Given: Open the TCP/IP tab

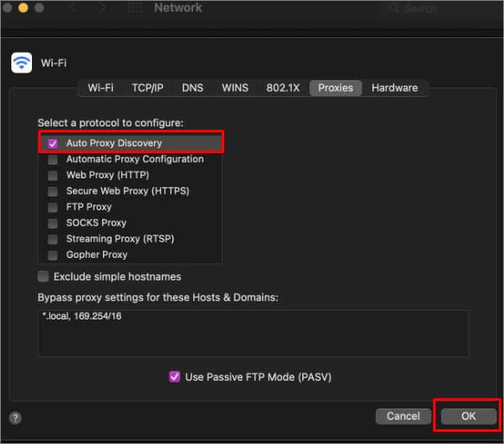Looking at the screenshot, I should [147, 87].
